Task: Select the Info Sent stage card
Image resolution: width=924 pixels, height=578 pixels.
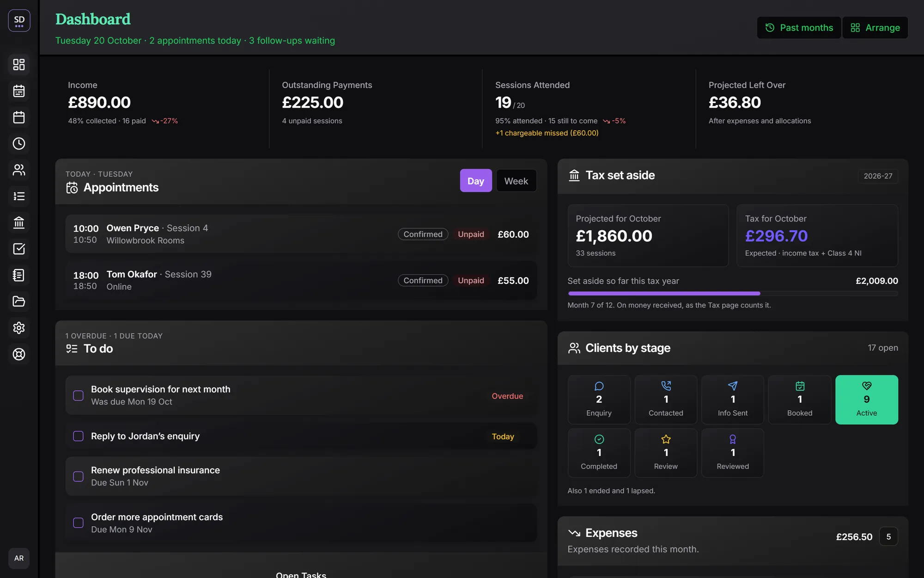Action: (x=733, y=400)
